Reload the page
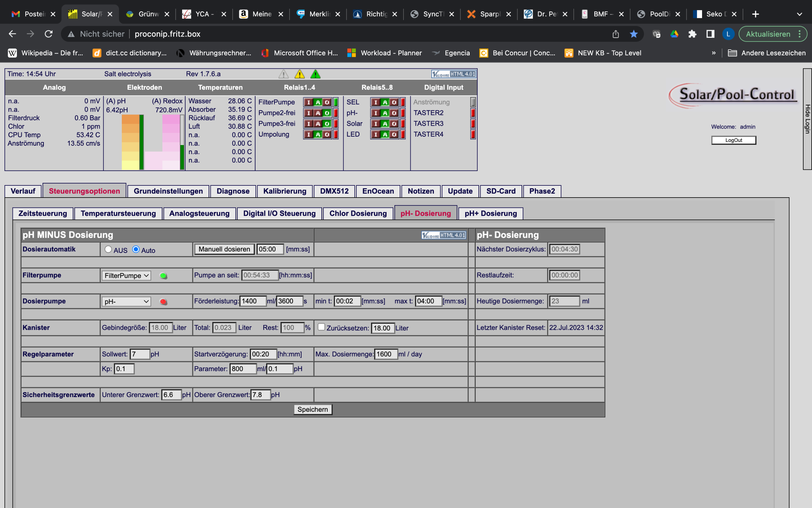Image resolution: width=812 pixels, height=508 pixels. click(x=49, y=34)
